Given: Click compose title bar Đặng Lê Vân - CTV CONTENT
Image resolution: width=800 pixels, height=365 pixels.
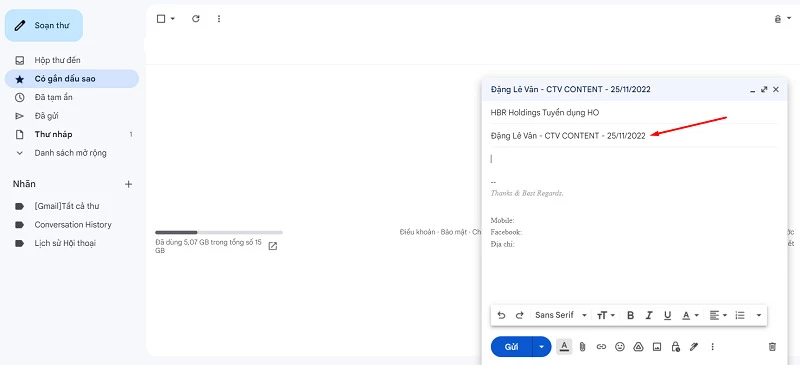Looking at the screenshot, I should [x=570, y=89].
